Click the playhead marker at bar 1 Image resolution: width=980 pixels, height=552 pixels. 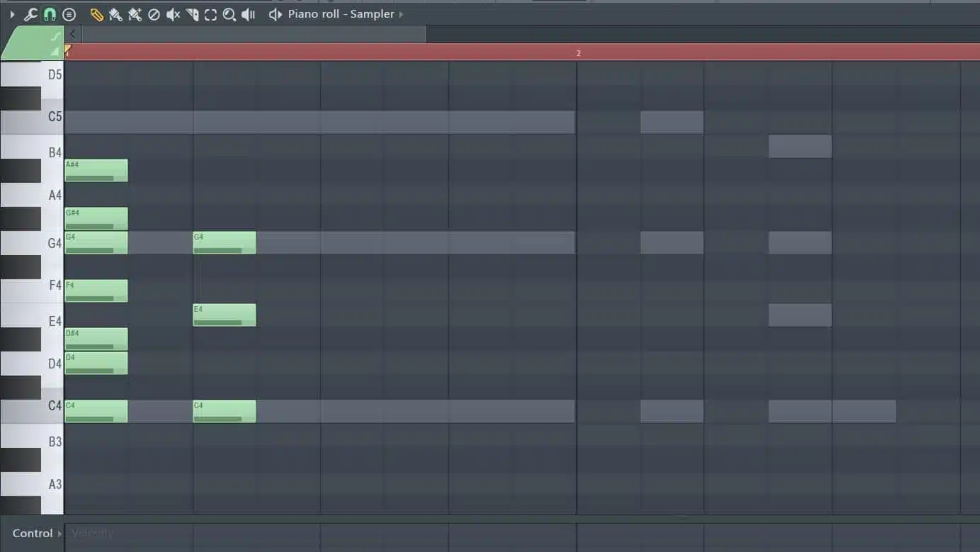[68, 50]
